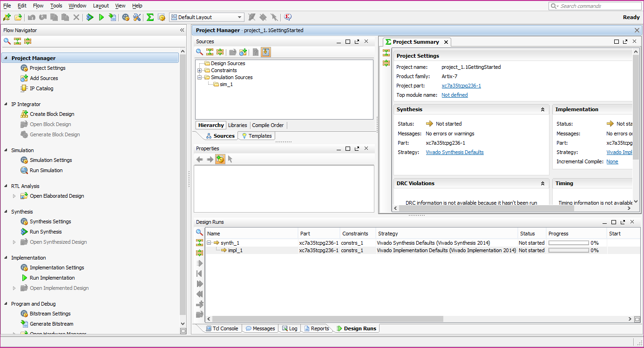This screenshot has height=348, width=644.
Task: Click the Run button on the main toolbar
Action: point(102,17)
